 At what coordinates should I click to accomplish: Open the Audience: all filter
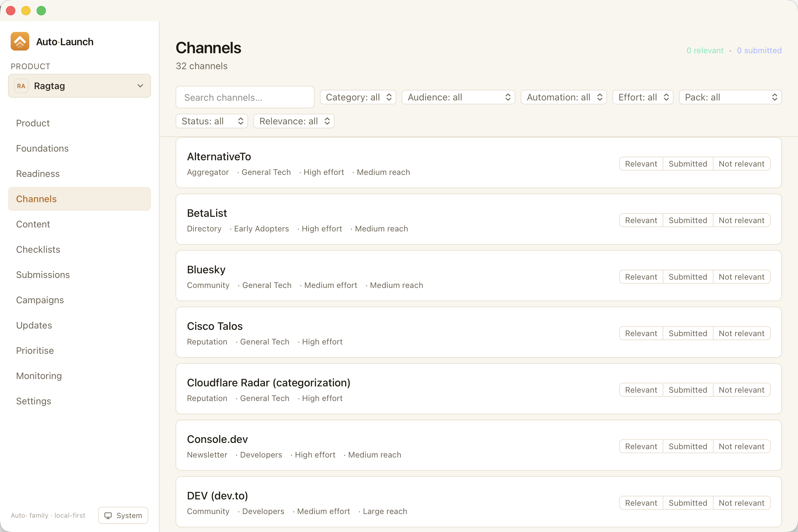(459, 97)
